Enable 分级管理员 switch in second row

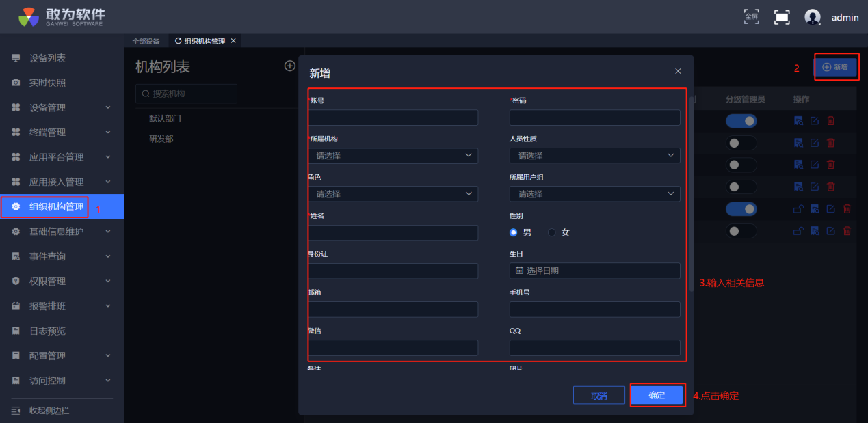coord(741,143)
